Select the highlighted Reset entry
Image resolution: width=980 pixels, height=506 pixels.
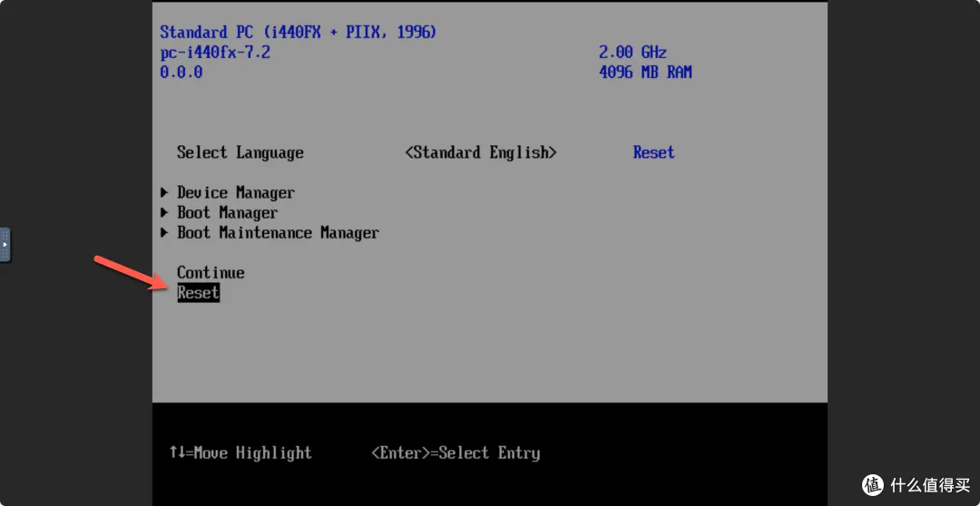198,292
